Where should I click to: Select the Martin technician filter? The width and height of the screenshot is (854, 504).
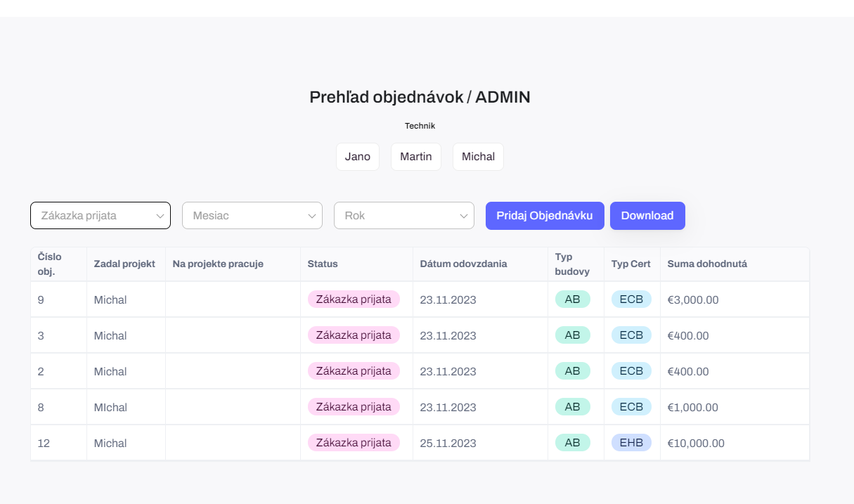[x=416, y=157]
